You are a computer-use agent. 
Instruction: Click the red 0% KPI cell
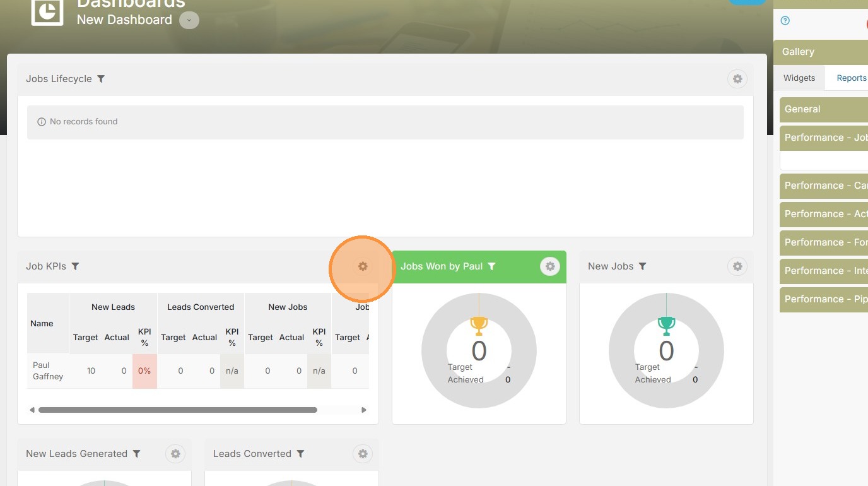pos(144,371)
